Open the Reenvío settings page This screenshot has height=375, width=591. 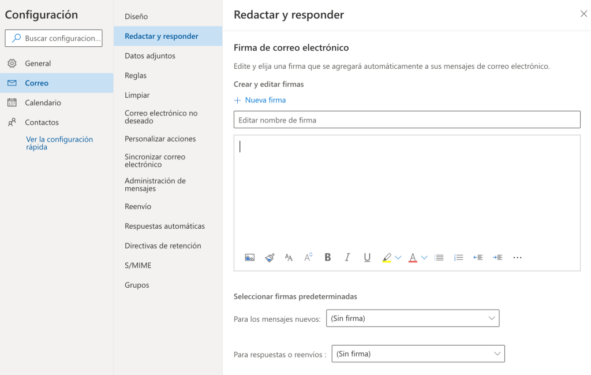pyautogui.click(x=168, y=207)
